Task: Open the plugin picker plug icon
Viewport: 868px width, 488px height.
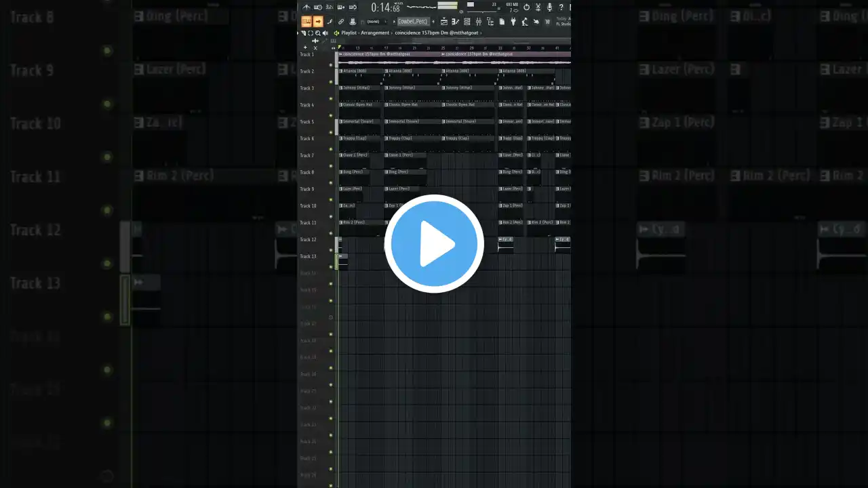Action: point(513,22)
